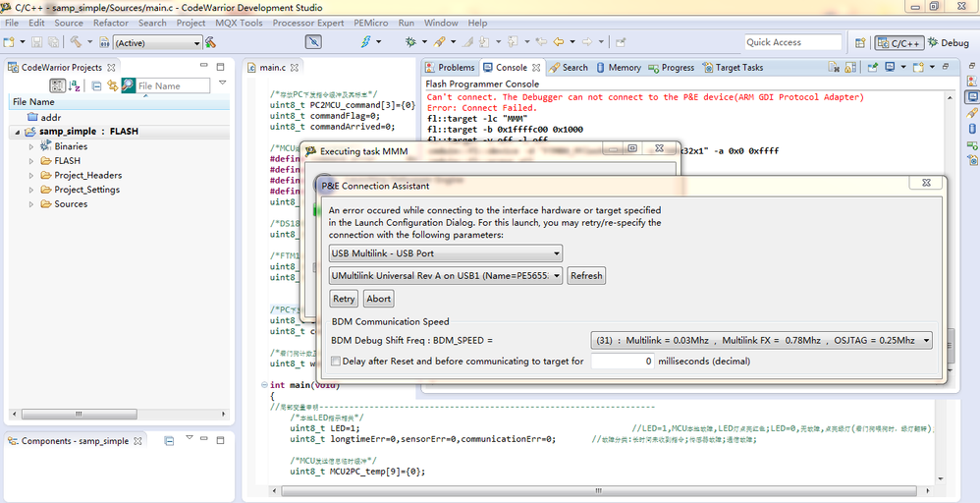This screenshot has height=503, width=980.
Task: Open the USB Multilink - USB Port dropdown
Action: coord(446,253)
